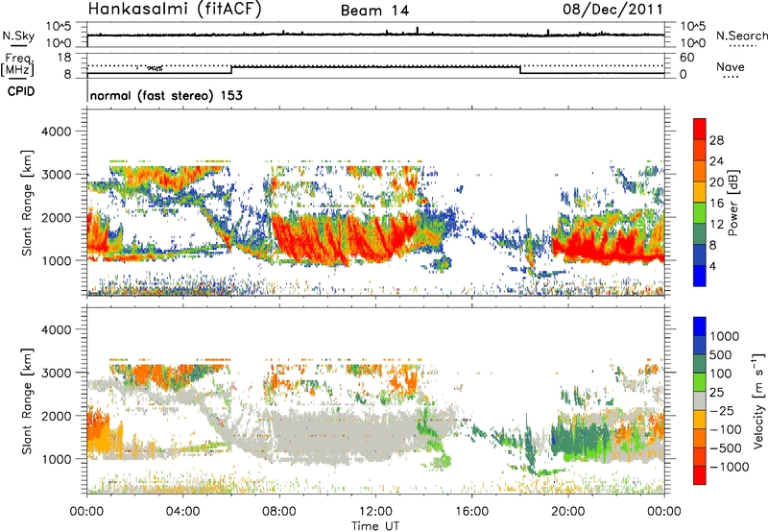Pick the bright blue bottom segment of the power color bar
768x532 pixels.
pyautogui.click(x=700, y=277)
